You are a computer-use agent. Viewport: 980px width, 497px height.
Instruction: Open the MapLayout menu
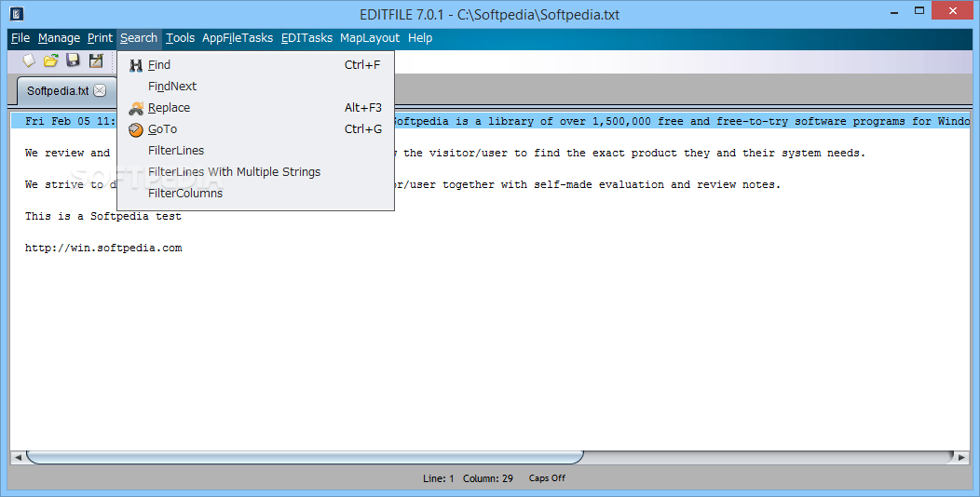[370, 38]
